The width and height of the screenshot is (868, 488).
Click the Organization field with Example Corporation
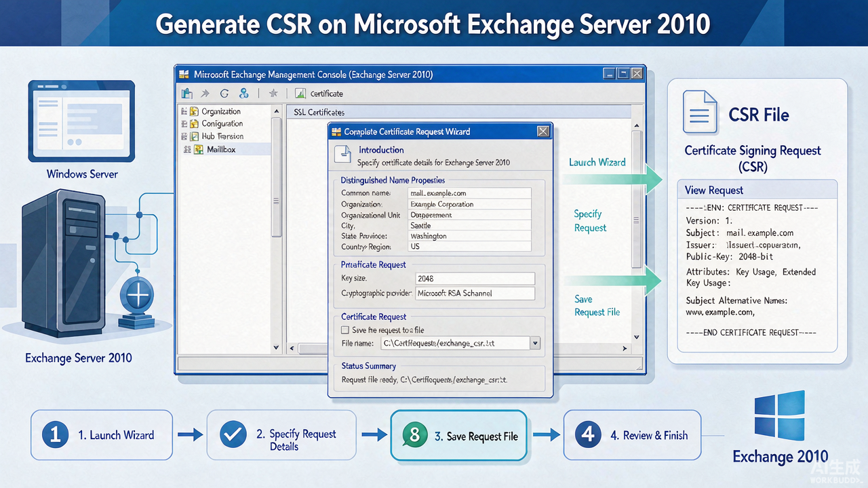pyautogui.click(x=469, y=204)
